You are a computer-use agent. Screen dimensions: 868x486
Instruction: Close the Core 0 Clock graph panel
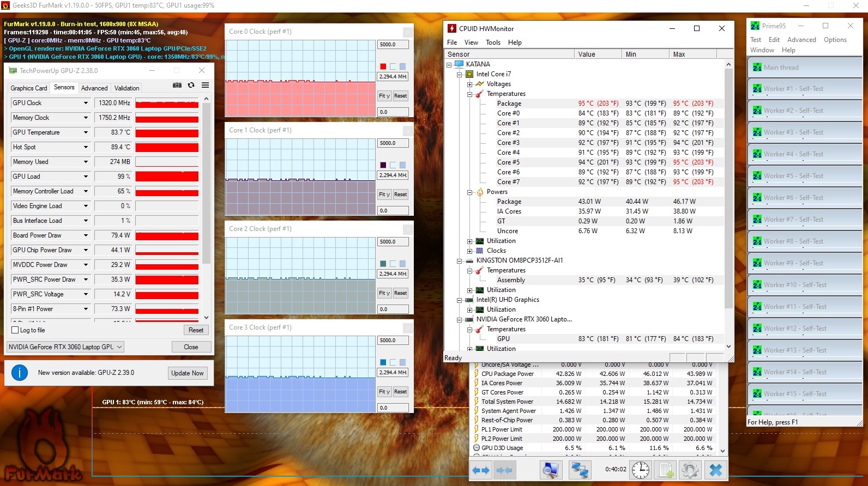coord(407,32)
